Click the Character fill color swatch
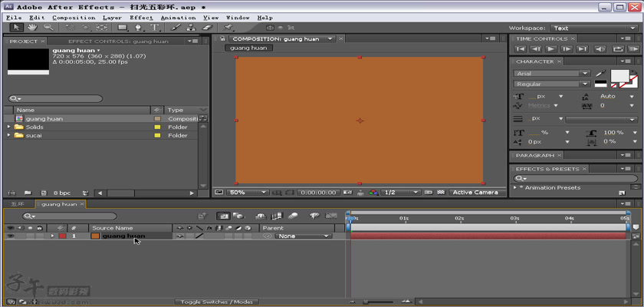Screen dimensions: 644x307 (x=619, y=76)
